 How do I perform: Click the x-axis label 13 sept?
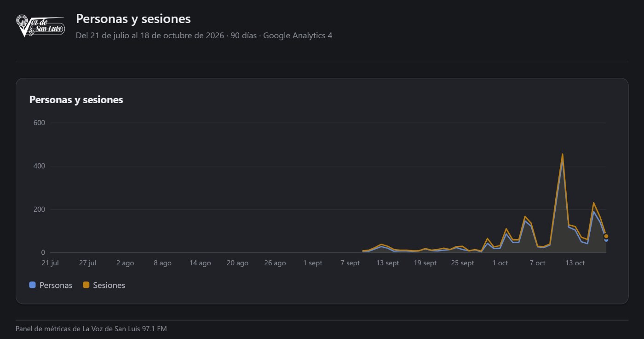pos(388,263)
